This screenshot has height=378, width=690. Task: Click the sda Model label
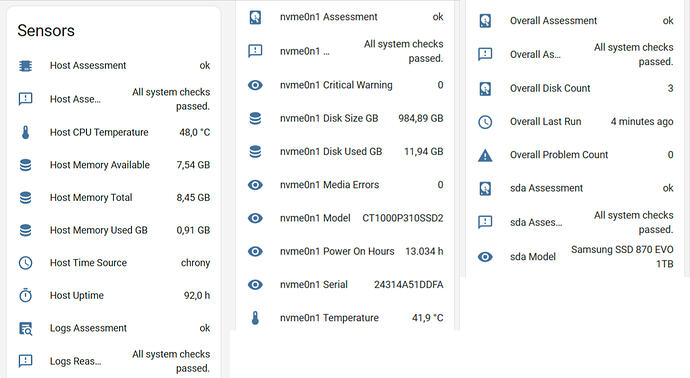(x=533, y=257)
